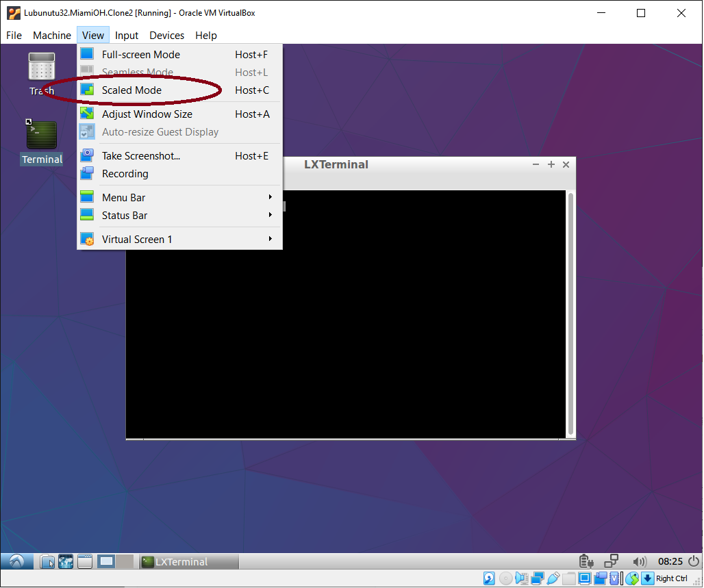Launch the file manager from the panel
Viewport: 704px width, 588px height.
47,561
